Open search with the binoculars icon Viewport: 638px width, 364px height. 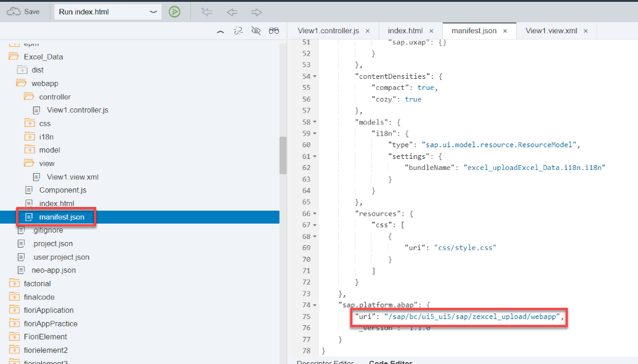tap(273, 30)
